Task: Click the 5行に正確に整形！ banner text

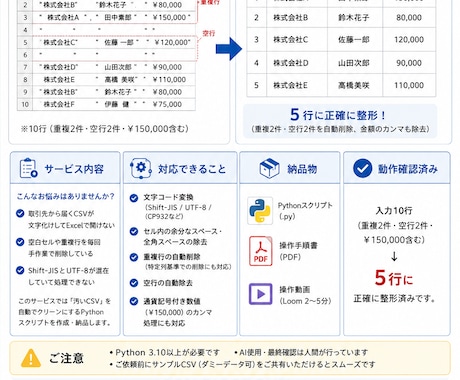Action: click(338, 115)
